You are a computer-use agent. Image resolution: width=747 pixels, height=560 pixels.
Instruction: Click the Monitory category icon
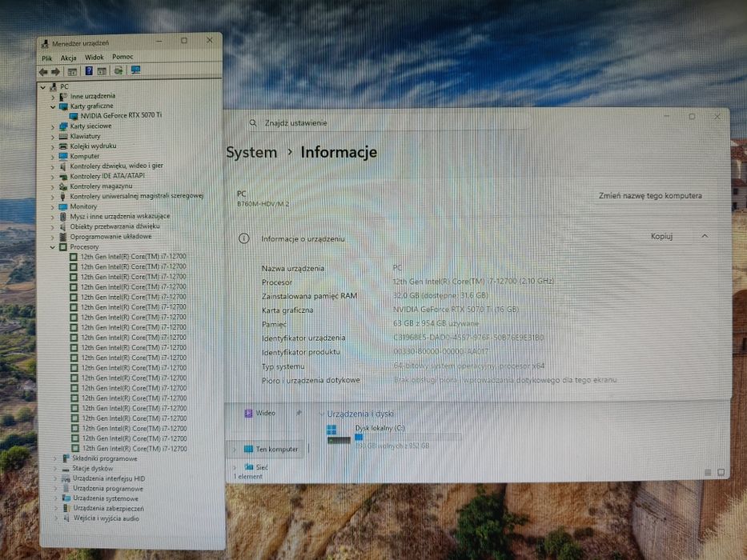click(63, 206)
